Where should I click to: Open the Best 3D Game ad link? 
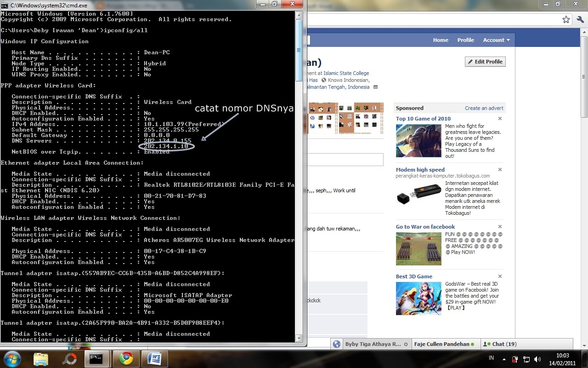tap(414, 276)
